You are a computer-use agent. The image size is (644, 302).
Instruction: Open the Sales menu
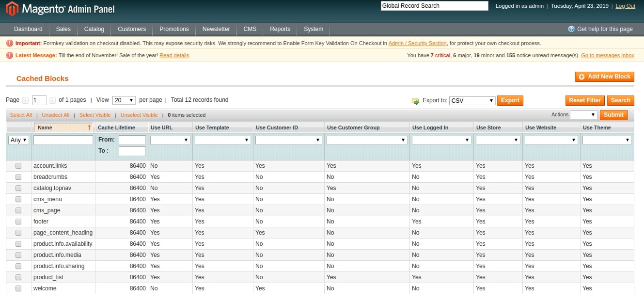[63, 29]
